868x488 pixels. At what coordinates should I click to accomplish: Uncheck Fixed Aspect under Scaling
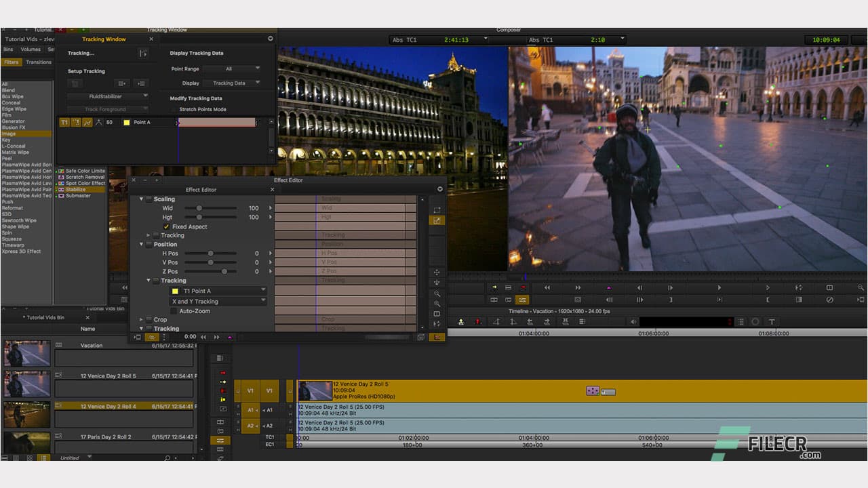[166, 226]
